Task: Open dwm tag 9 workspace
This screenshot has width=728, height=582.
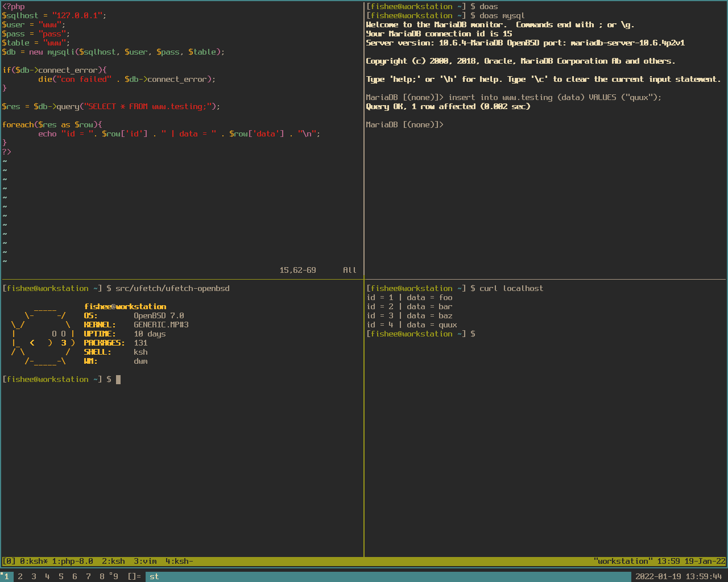Action: pyautogui.click(x=115, y=576)
